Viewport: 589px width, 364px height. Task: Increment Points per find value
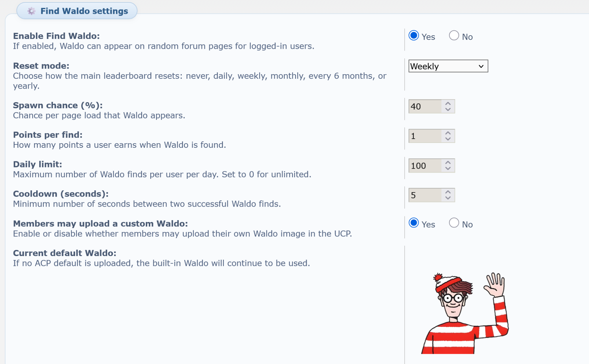448,133
